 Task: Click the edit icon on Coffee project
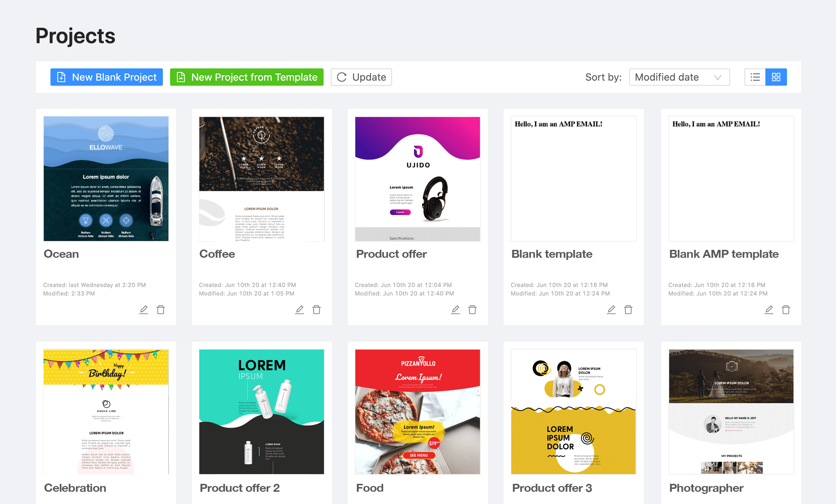(299, 309)
